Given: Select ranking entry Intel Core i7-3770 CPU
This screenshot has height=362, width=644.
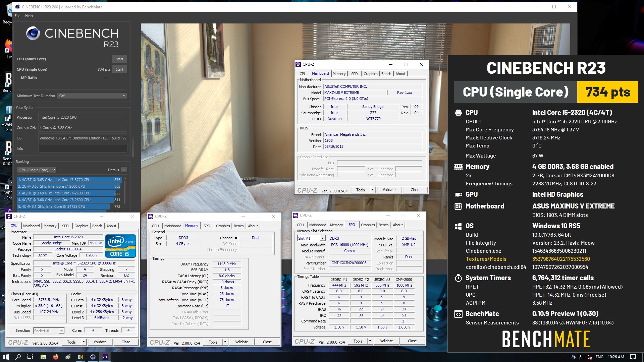Looking at the screenshot, I should point(69,180).
